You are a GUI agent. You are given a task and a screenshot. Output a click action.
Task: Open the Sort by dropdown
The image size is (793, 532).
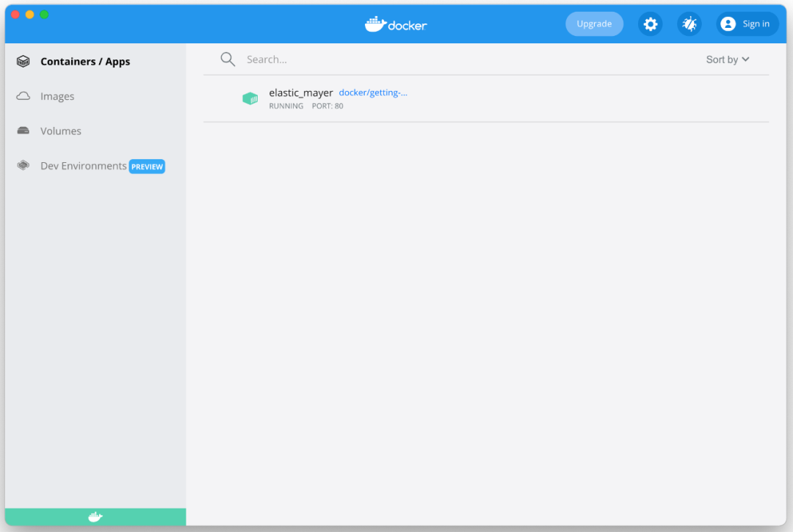coord(727,59)
